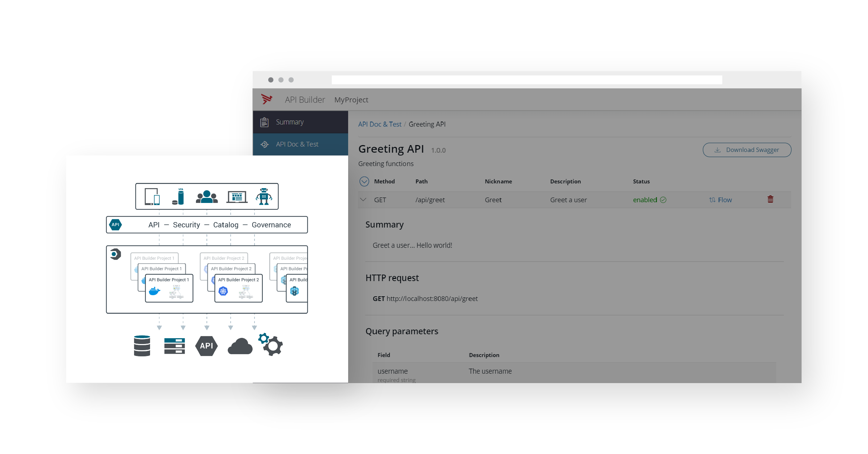The width and height of the screenshot is (868, 454).
Task: Click the gears settings icon in diagram
Action: point(270,344)
